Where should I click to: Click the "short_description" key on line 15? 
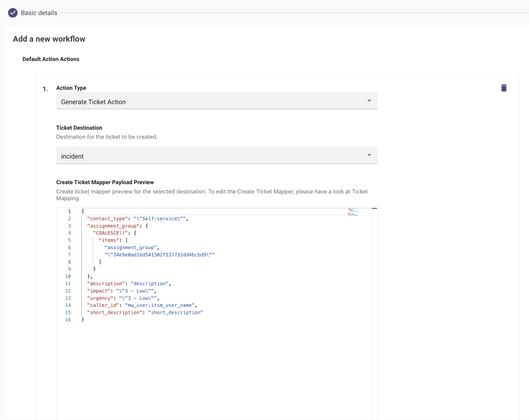click(x=114, y=312)
